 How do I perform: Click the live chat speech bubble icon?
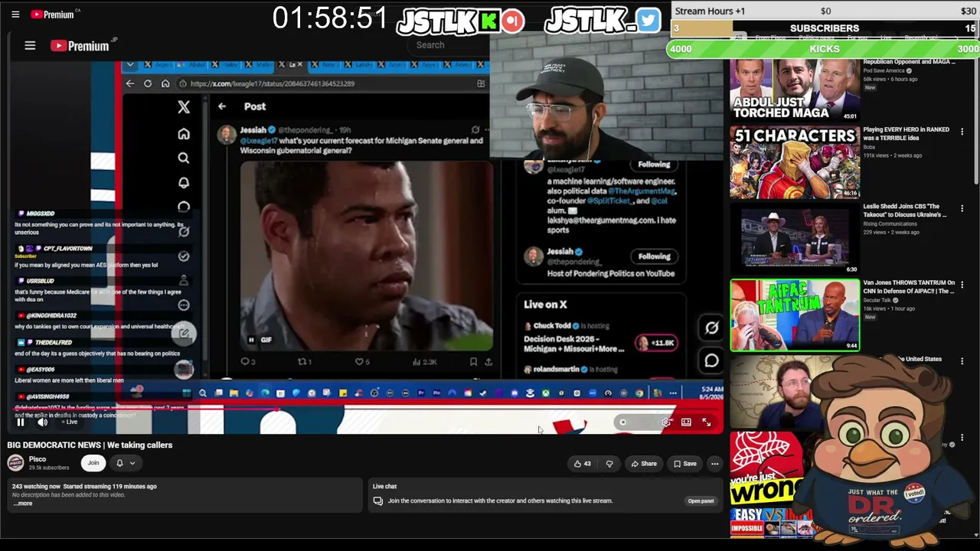tap(377, 501)
